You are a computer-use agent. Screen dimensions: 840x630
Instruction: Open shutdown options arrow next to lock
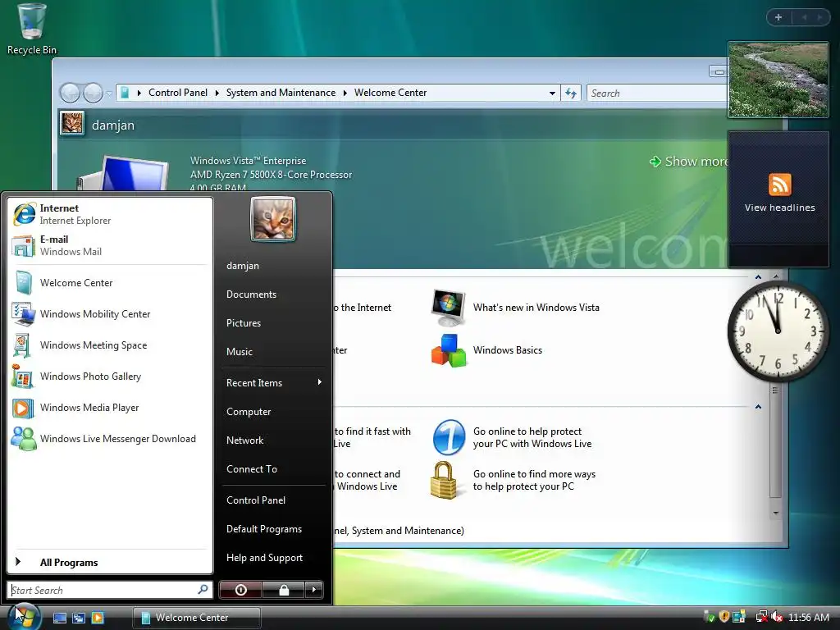[314, 590]
